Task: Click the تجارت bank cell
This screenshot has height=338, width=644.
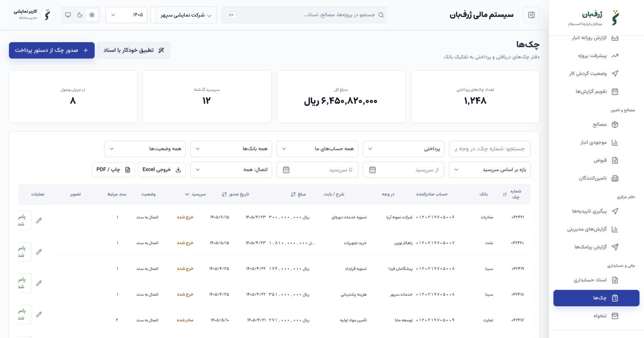Action: coord(488,320)
